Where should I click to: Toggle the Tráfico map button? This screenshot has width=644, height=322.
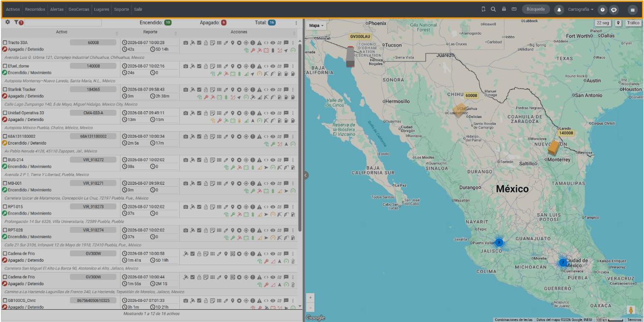pyautogui.click(x=633, y=23)
